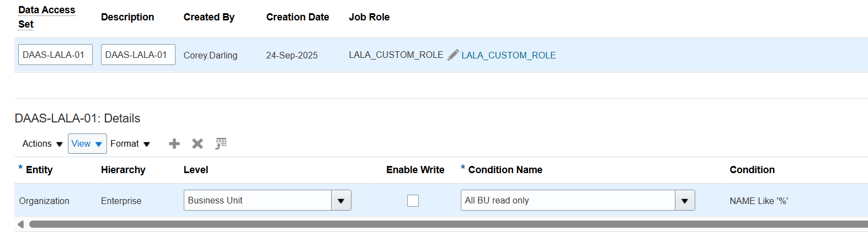The image size is (868, 236).
Task: Expand the Business Unit level dropdown
Action: (341, 201)
